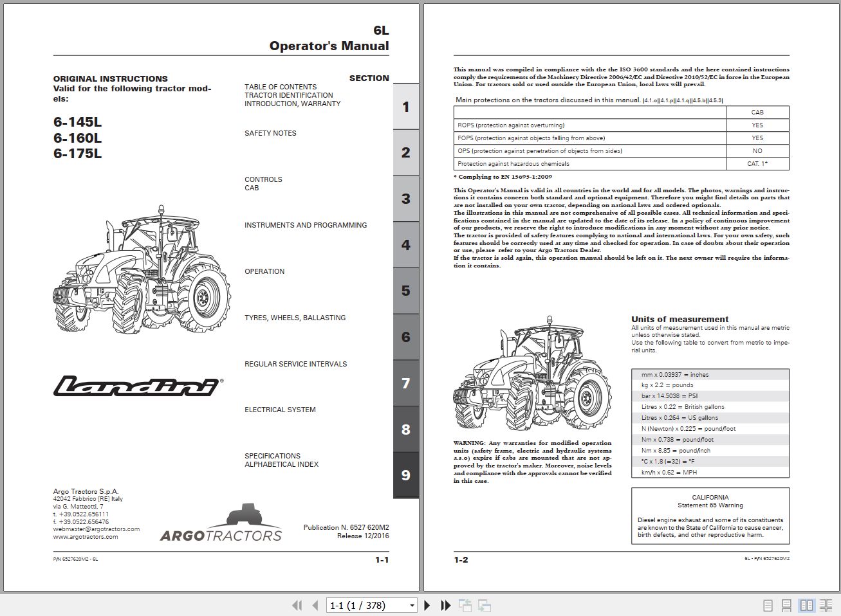Click section tab number 6

coord(406,337)
